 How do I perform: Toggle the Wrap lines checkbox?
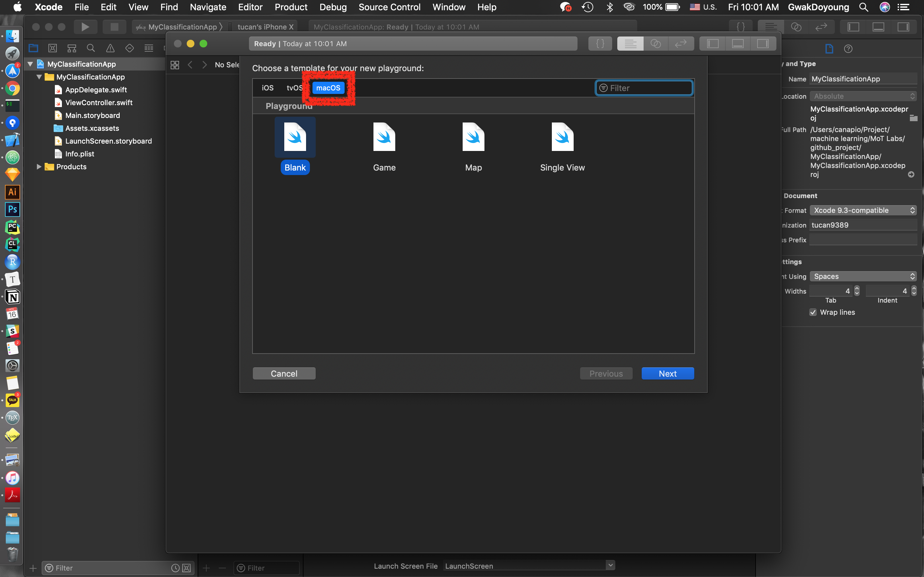pyautogui.click(x=813, y=312)
